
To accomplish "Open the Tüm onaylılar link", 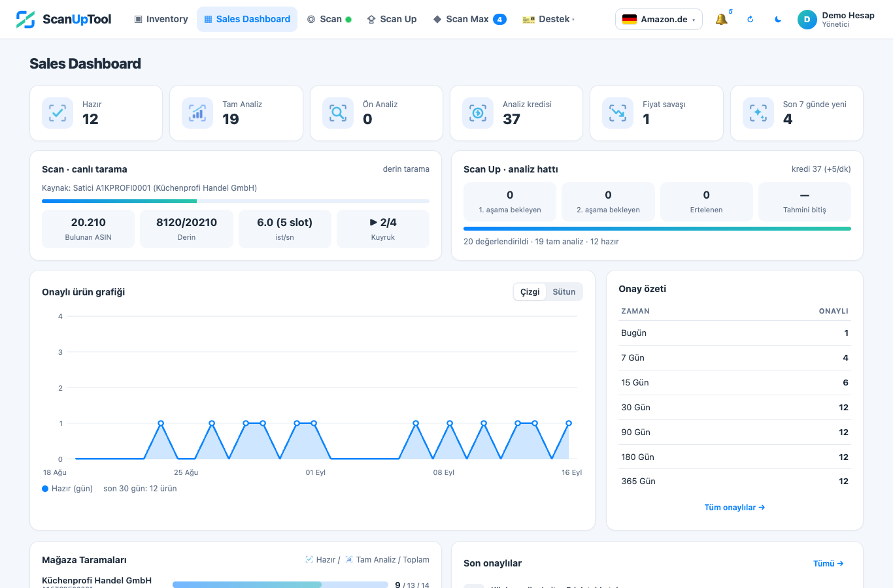I will (735, 508).
